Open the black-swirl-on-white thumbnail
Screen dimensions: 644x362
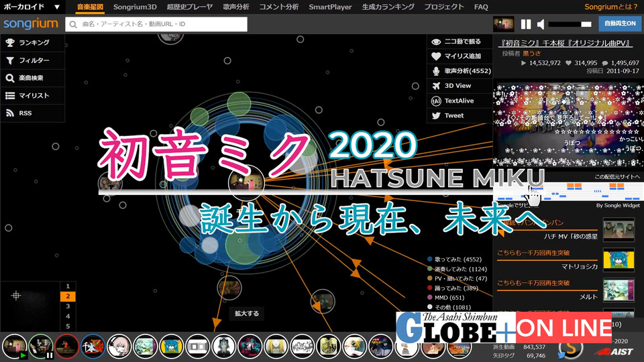302,347
